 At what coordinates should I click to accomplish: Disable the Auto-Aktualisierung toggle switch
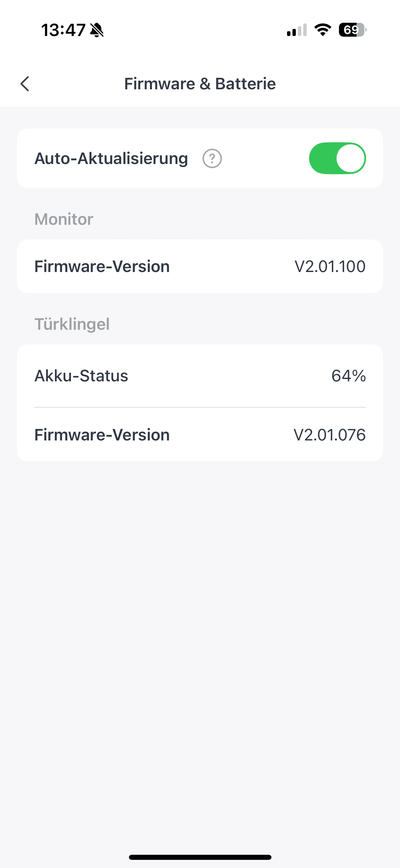(337, 159)
